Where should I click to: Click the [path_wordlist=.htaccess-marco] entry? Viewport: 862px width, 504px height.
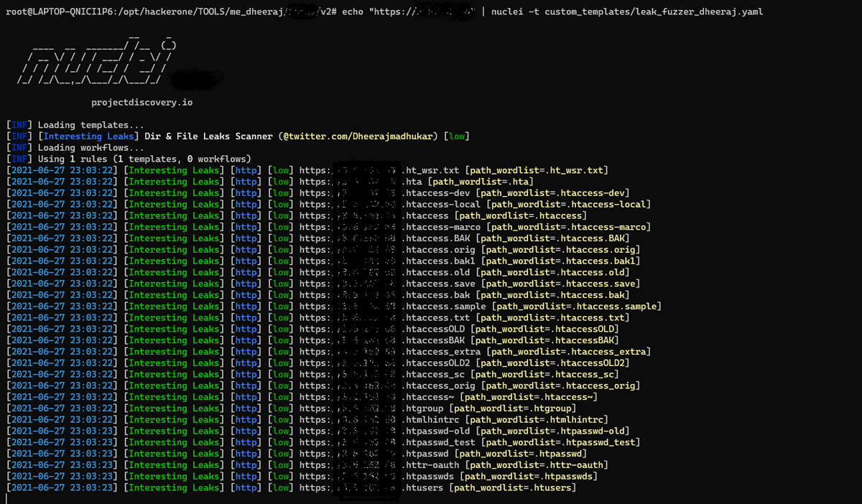click(570, 227)
